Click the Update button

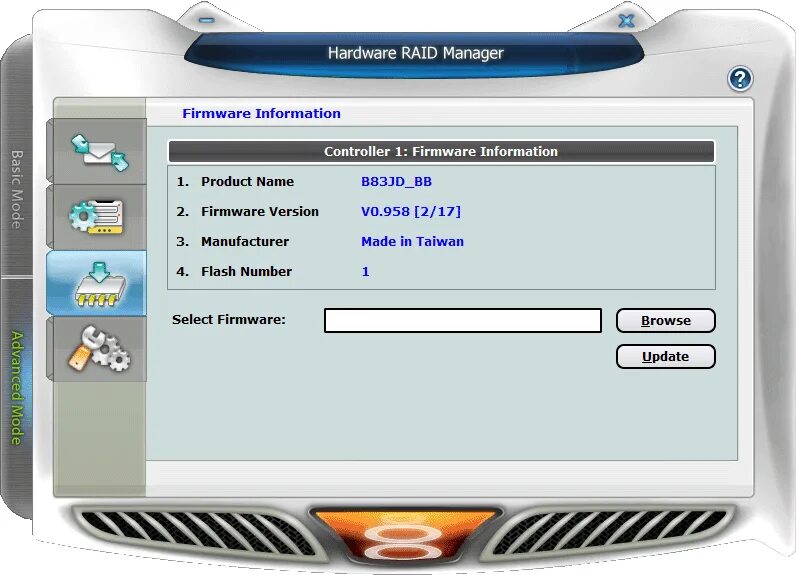click(x=666, y=357)
